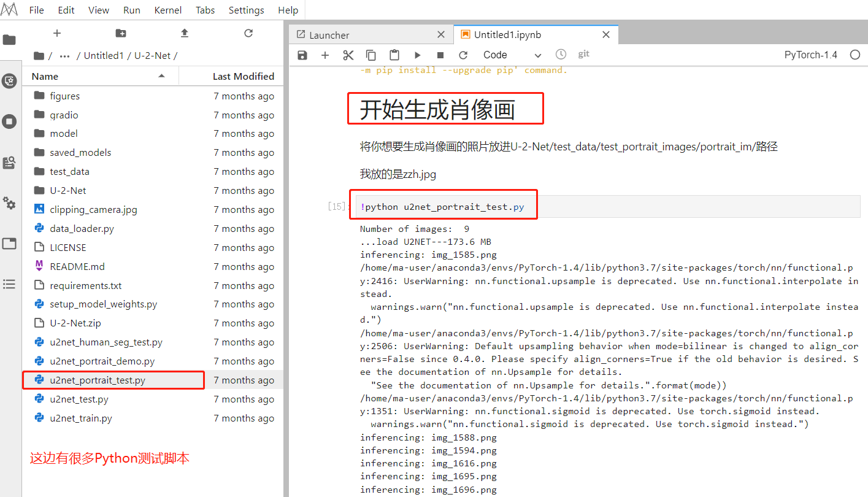
Task: Run the selected cell
Action: (417, 55)
